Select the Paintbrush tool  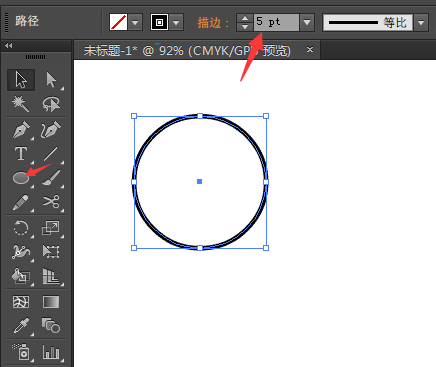coord(51,178)
